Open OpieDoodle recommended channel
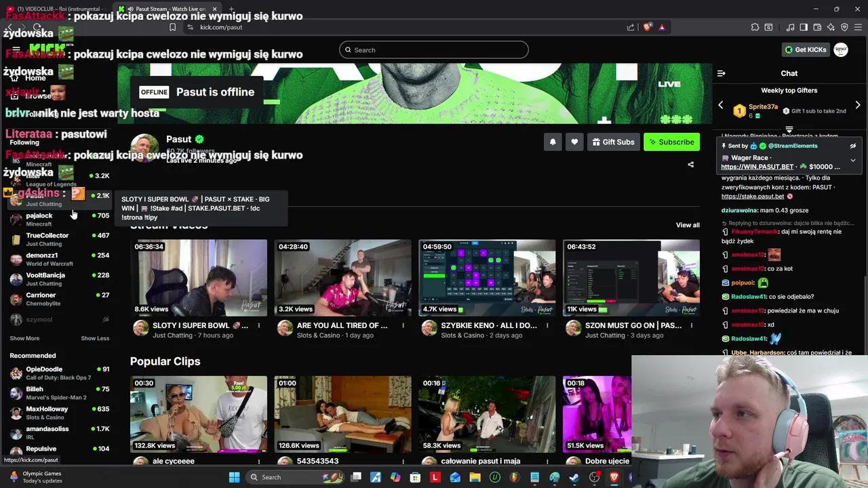The image size is (868, 488). 60,373
